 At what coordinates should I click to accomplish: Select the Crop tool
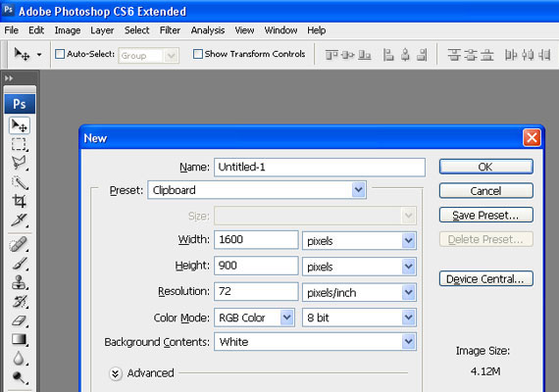point(19,201)
